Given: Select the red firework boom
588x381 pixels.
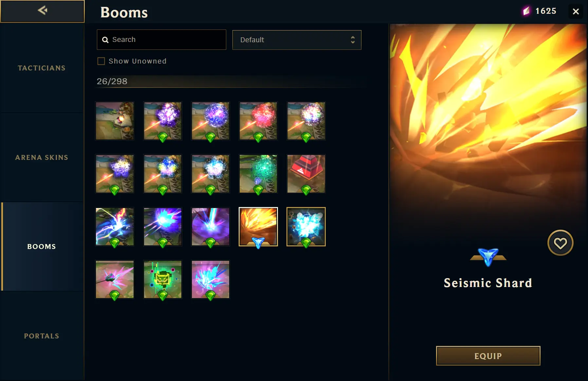Looking at the screenshot, I should point(258,121).
